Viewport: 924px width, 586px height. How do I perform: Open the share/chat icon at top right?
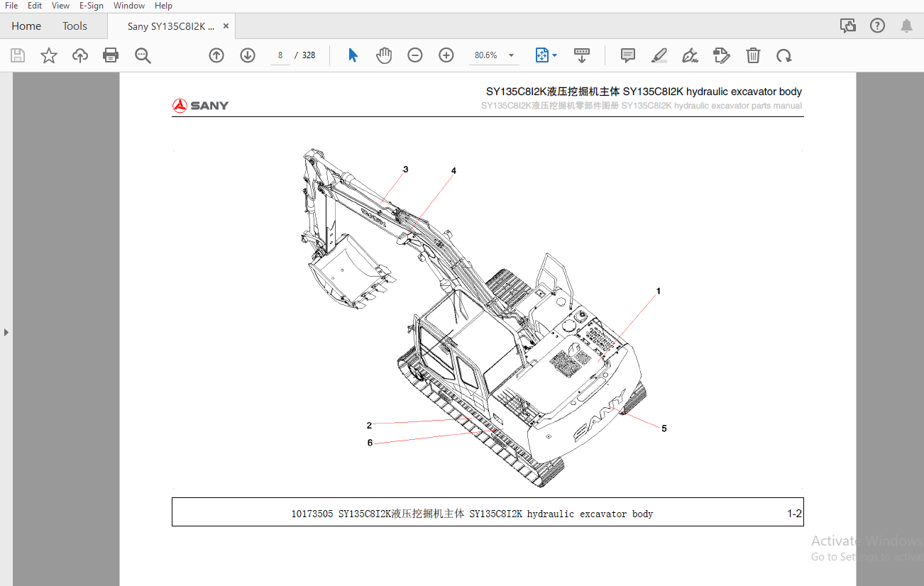point(848,26)
